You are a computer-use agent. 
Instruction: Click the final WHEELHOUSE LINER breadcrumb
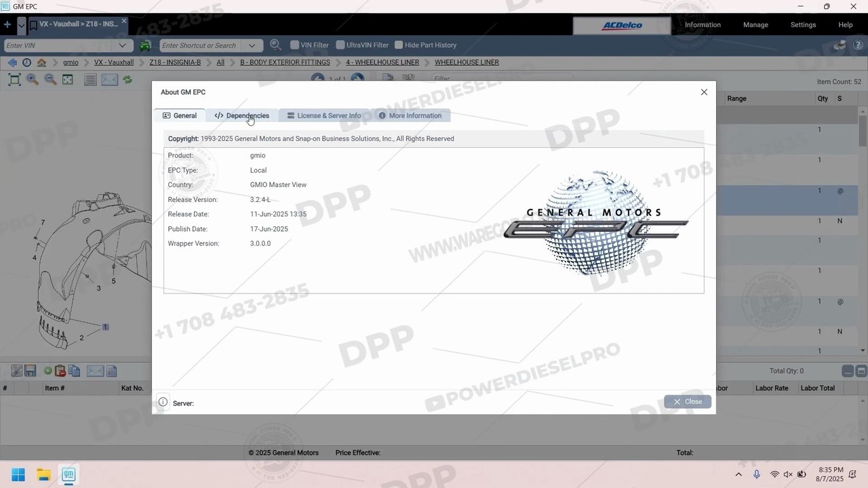point(467,62)
